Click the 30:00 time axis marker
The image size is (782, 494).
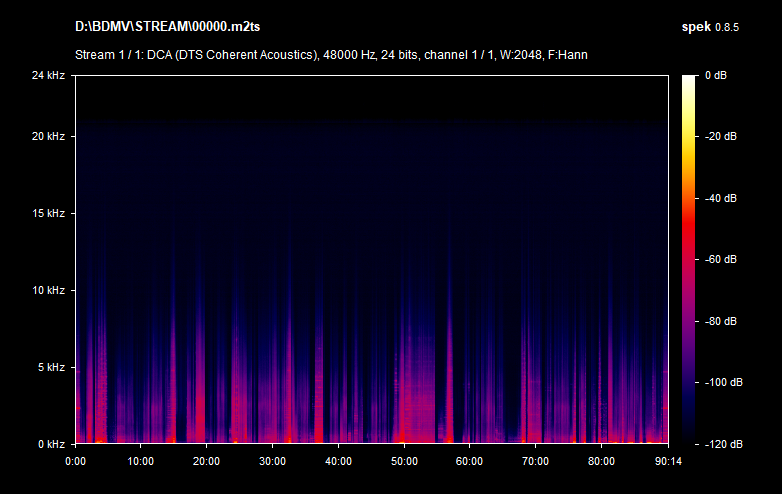(x=273, y=461)
